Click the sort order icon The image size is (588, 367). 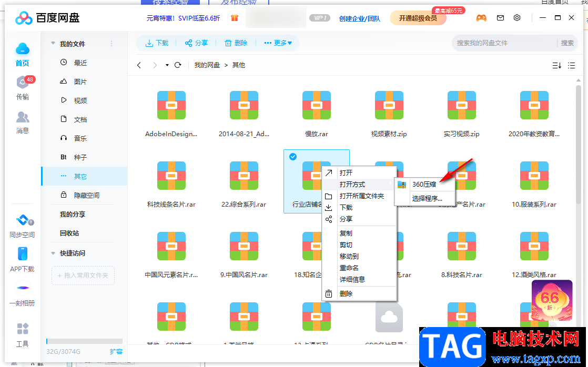point(557,65)
